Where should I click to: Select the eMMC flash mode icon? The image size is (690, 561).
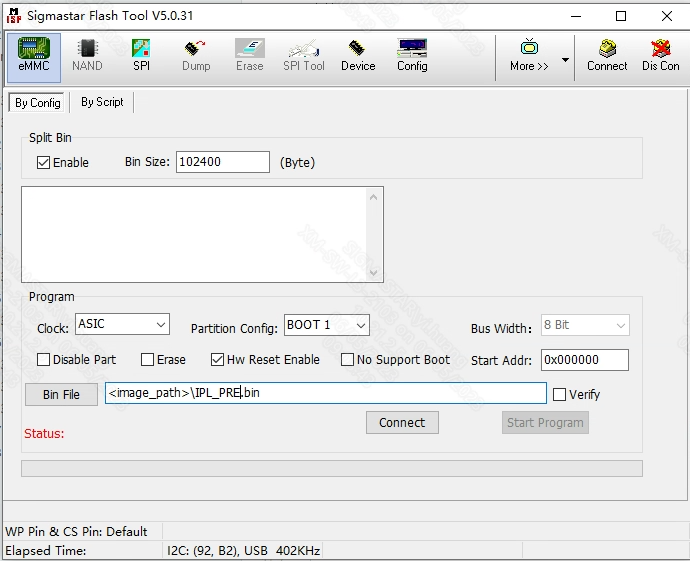pos(34,57)
